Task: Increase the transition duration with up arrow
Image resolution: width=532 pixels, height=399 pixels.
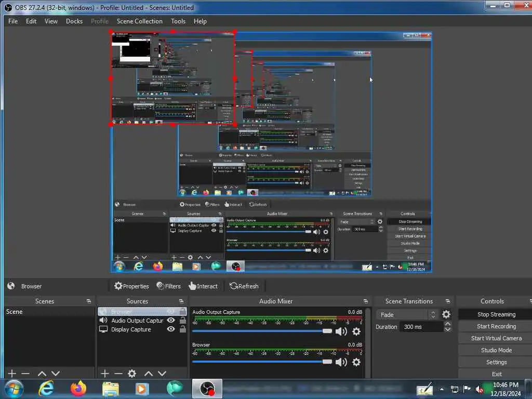Action: click(x=447, y=324)
